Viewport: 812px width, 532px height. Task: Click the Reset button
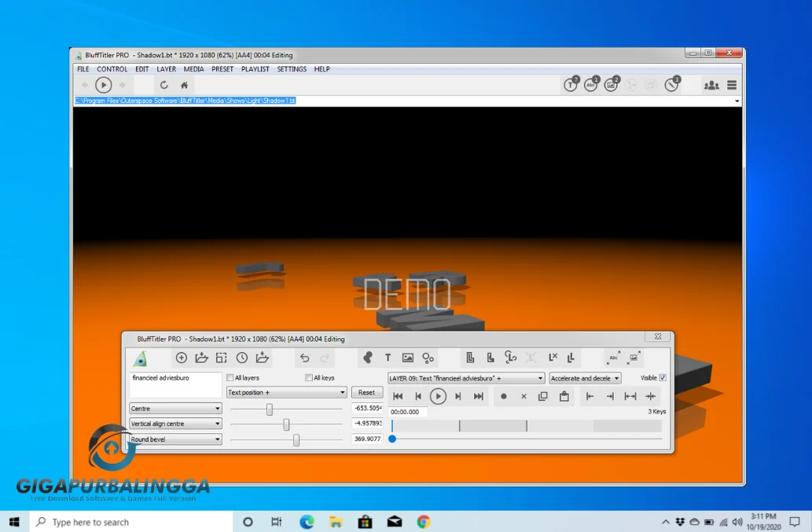click(x=367, y=392)
